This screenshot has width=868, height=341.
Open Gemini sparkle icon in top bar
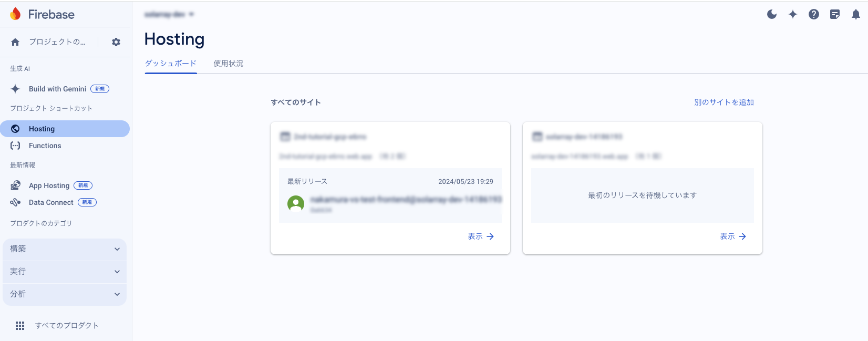tap(793, 14)
